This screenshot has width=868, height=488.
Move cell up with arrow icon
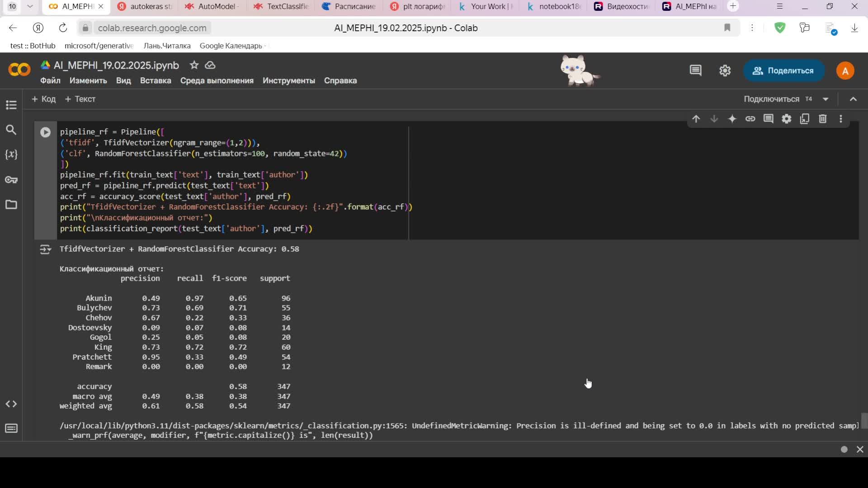pyautogui.click(x=696, y=119)
